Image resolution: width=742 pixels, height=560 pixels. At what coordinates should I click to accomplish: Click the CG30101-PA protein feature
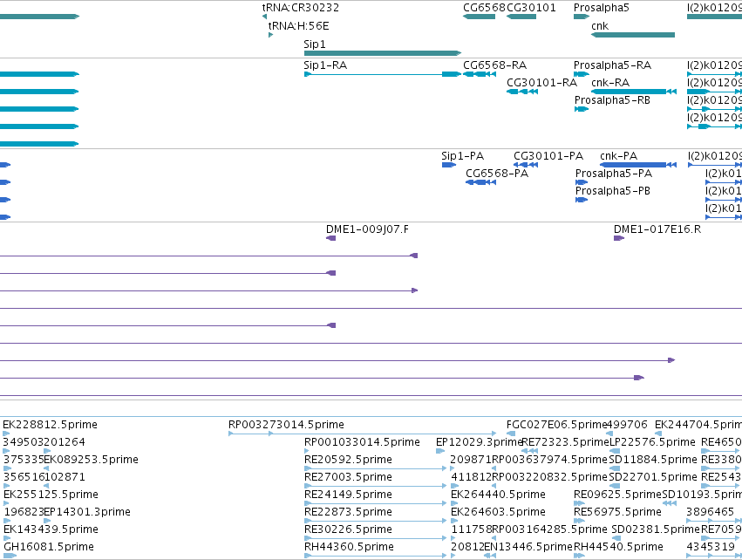click(x=526, y=165)
